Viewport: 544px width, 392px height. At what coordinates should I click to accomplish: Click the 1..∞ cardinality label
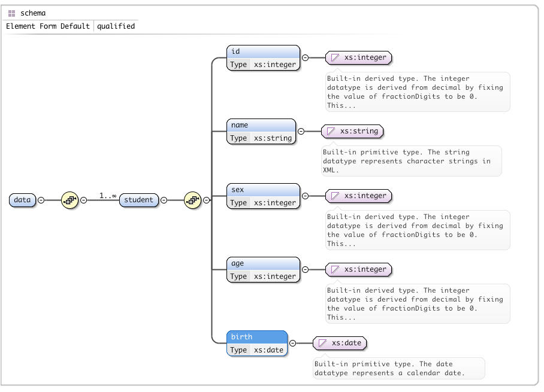pos(108,196)
